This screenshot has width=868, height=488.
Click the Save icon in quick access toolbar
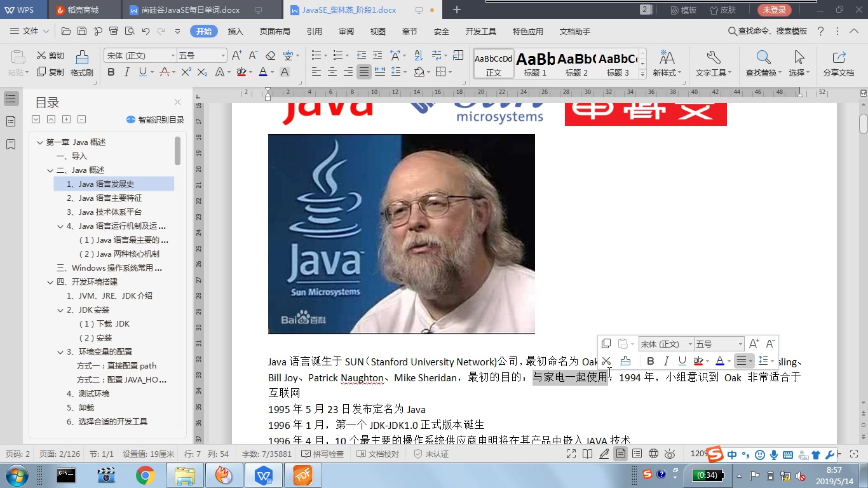pyautogui.click(x=82, y=31)
